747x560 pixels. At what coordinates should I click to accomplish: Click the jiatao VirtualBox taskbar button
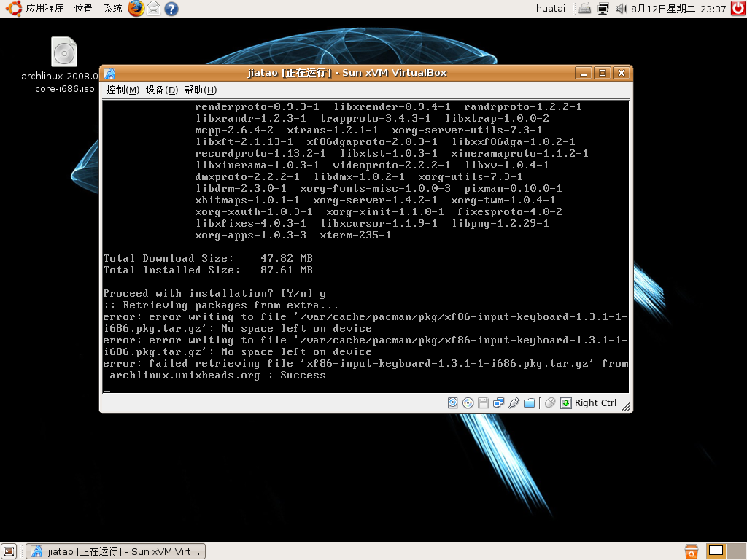116,551
